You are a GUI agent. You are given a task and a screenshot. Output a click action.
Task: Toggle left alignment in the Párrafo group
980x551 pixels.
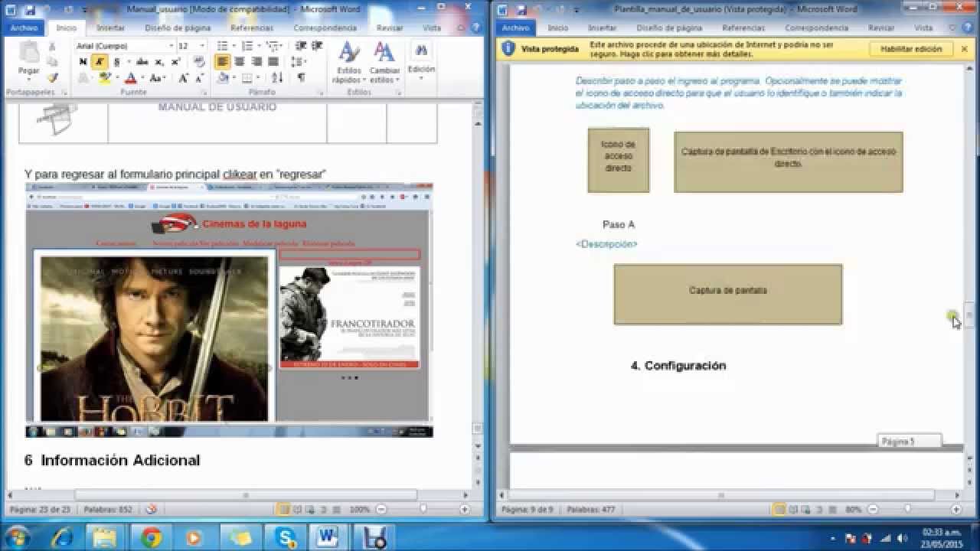[x=223, y=62]
